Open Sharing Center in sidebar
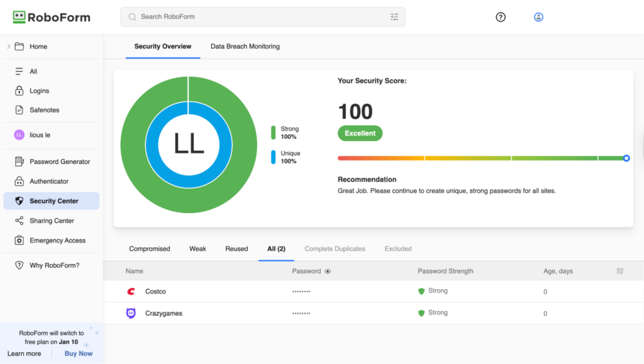This screenshot has height=364, width=644. (52, 221)
